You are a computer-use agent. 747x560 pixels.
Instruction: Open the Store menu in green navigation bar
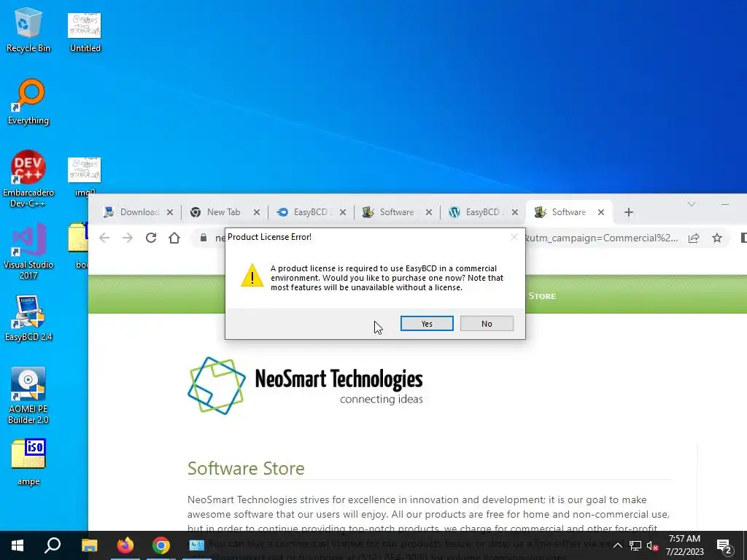click(542, 296)
